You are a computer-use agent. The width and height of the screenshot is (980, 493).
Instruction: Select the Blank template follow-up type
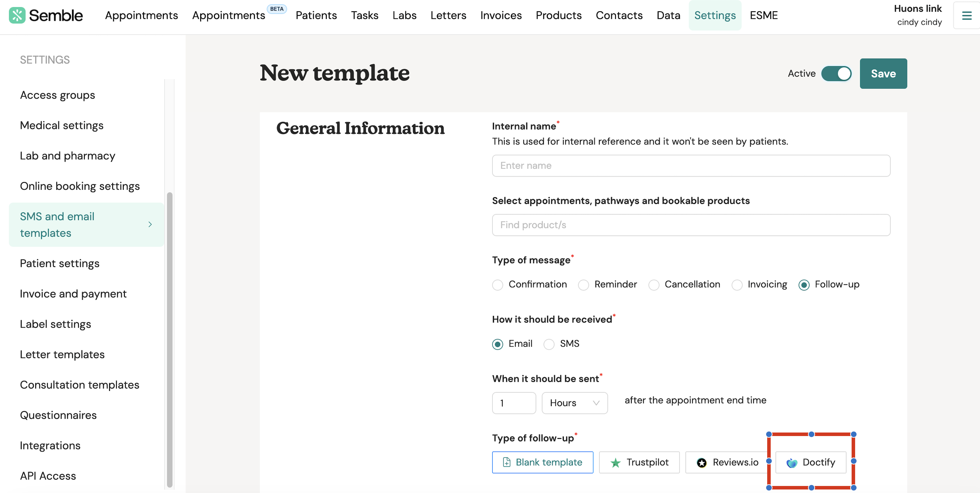click(x=542, y=462)
